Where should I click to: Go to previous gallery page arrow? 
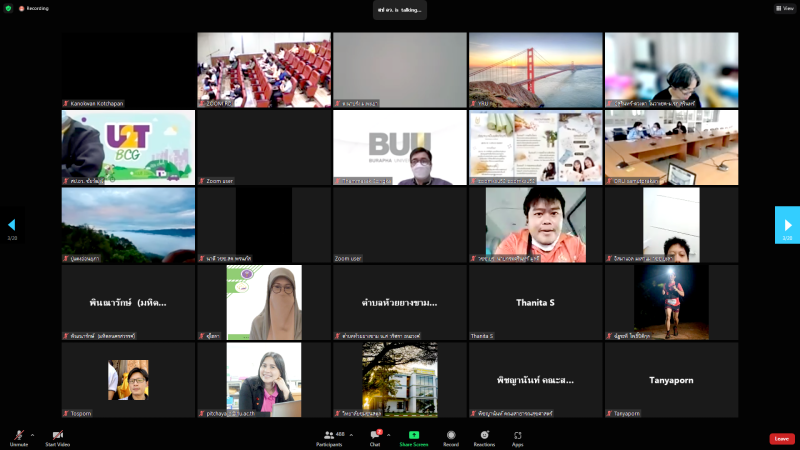tap(12, 225)
